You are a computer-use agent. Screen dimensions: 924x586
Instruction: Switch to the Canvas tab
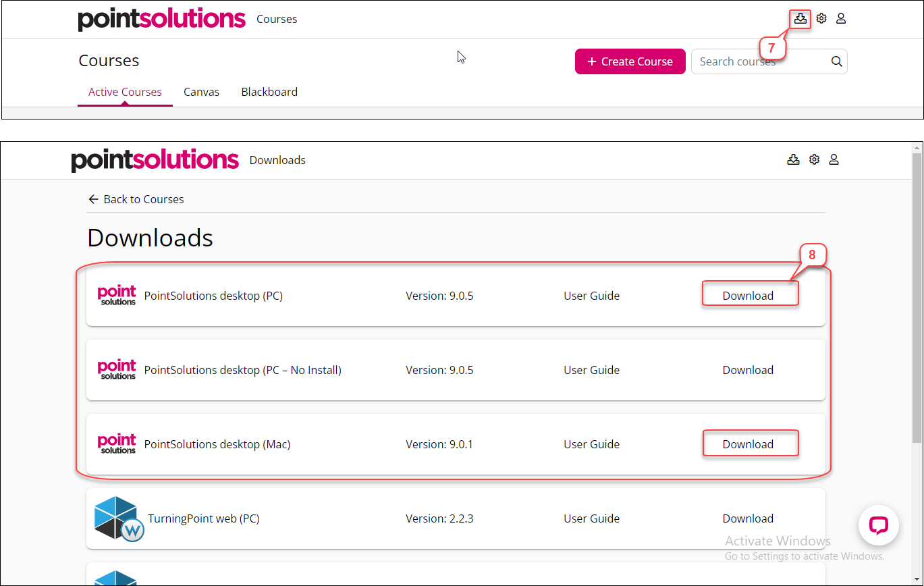click(x=201, y=92)
